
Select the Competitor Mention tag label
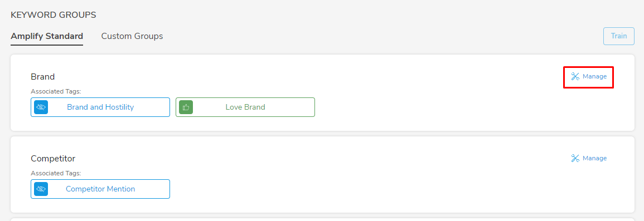pos(100,189)
